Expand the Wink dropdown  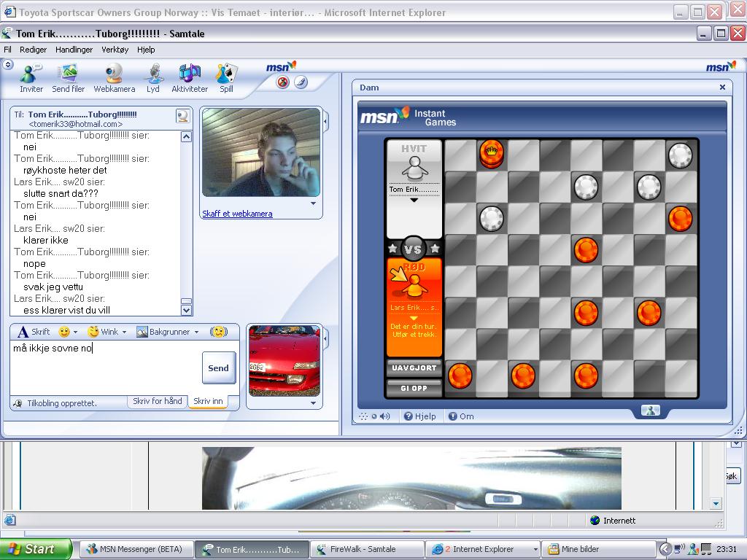[x=124, y=332]
